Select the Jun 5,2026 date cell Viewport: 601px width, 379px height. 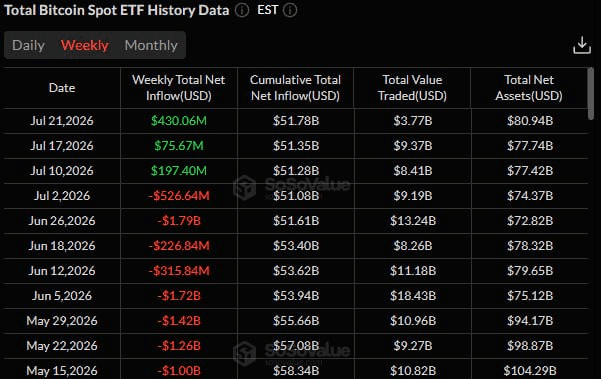coord(62,296)
